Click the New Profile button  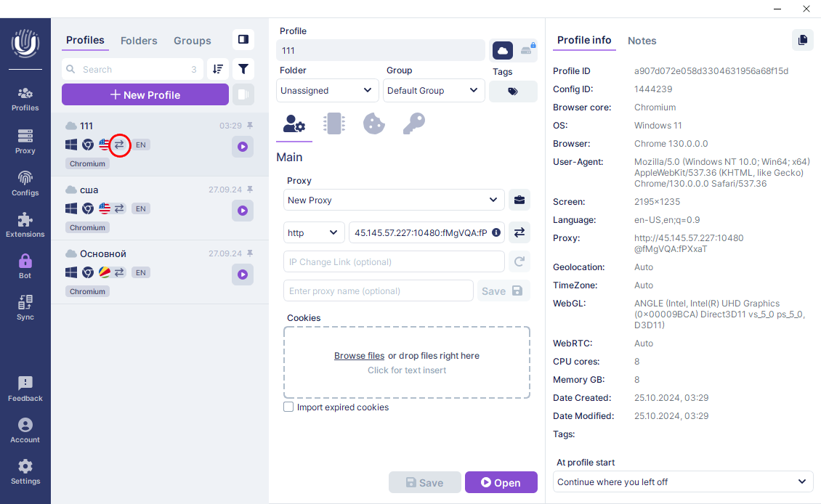coord(145,94)
